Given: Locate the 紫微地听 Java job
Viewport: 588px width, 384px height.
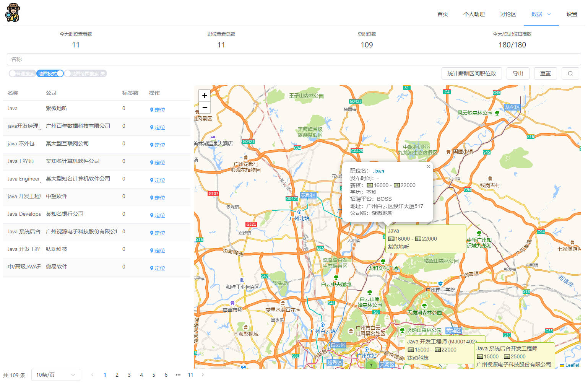Looking at the screenshot, I should click(158, 110).
